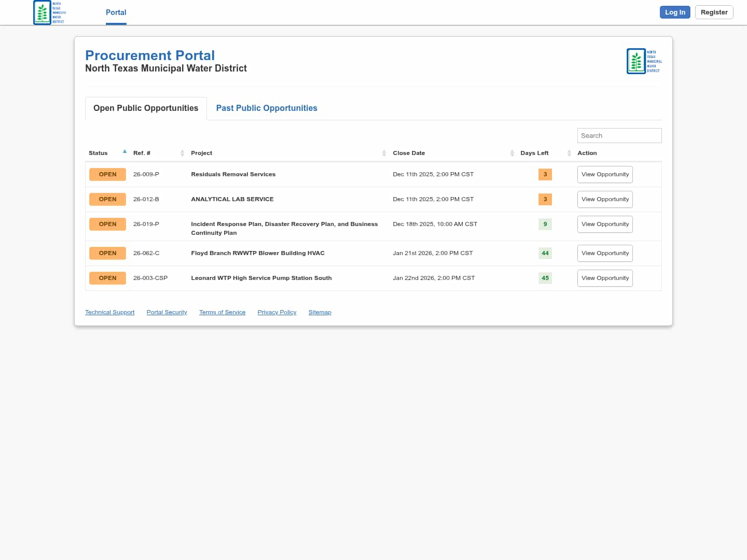Open the Technical Support link

(109, 312)
